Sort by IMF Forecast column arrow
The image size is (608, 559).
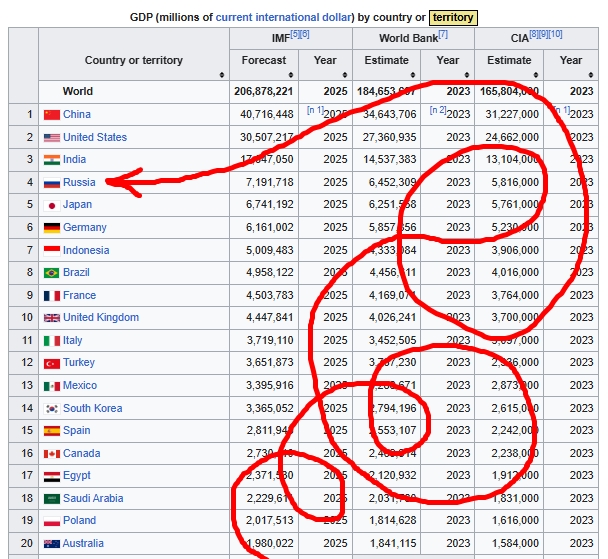(x=290, y=74)
